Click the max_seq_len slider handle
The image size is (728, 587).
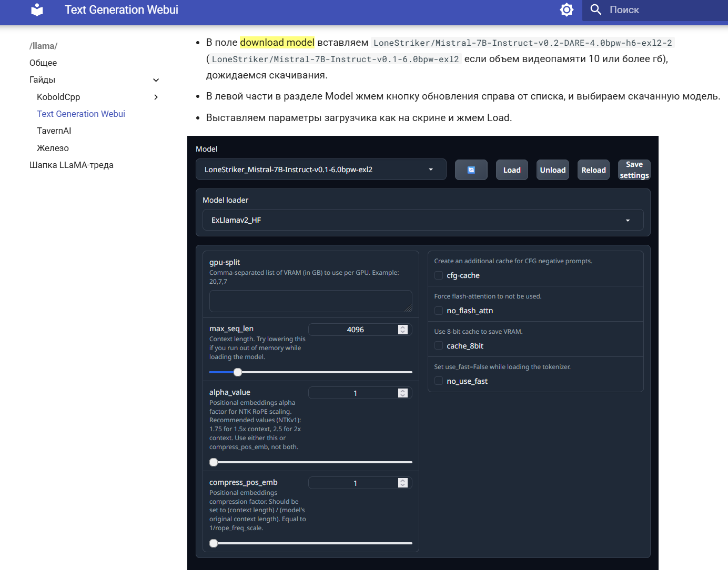click(238, 372)
